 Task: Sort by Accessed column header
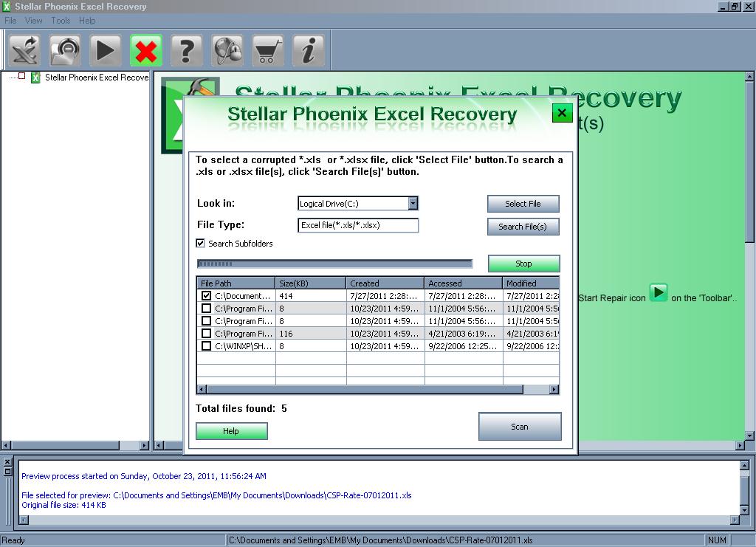pos(463,283)
